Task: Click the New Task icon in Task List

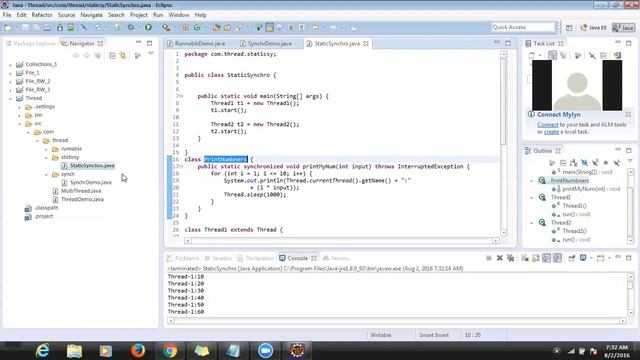Action: 531,56
